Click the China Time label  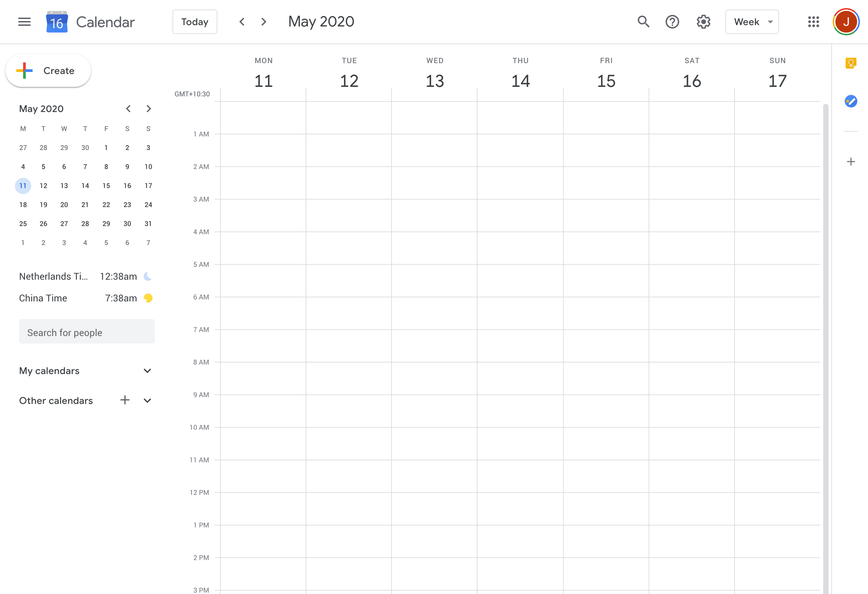click(43, 298)
